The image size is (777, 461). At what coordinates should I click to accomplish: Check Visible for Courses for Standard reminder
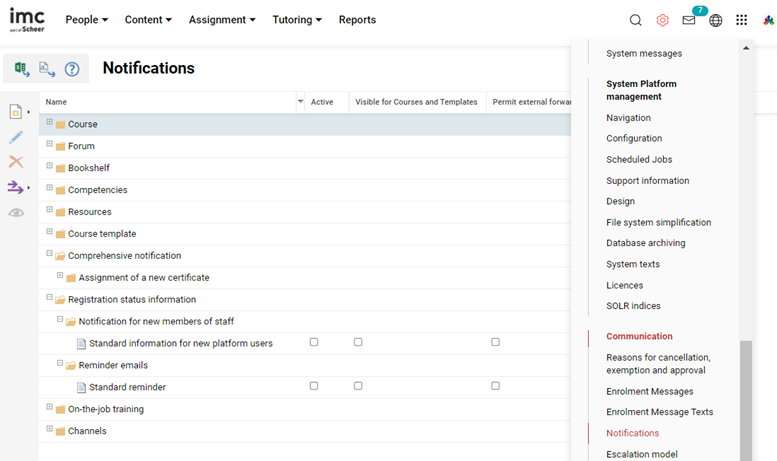358,386
